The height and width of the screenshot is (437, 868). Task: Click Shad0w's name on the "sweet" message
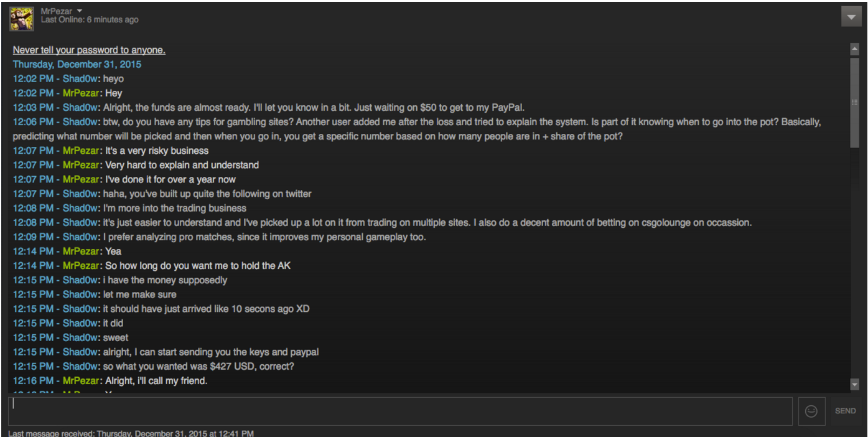tap(80, 338)
